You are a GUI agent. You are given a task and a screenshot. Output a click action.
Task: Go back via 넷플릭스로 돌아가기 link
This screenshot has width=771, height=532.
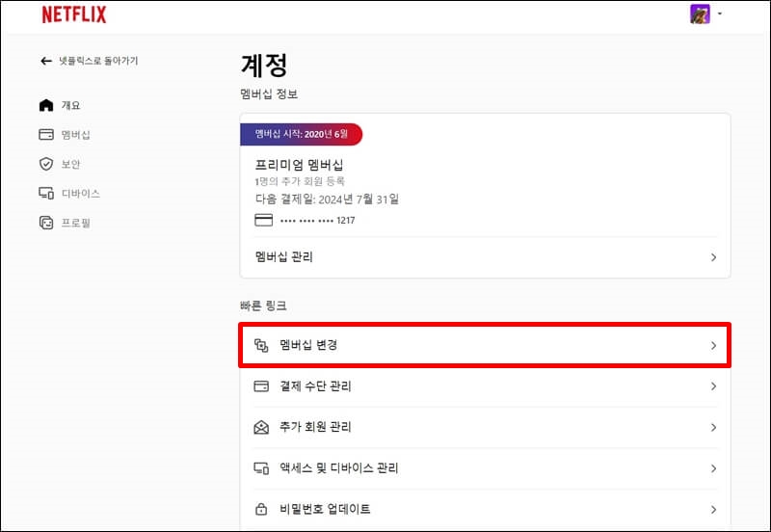(98, 61)
